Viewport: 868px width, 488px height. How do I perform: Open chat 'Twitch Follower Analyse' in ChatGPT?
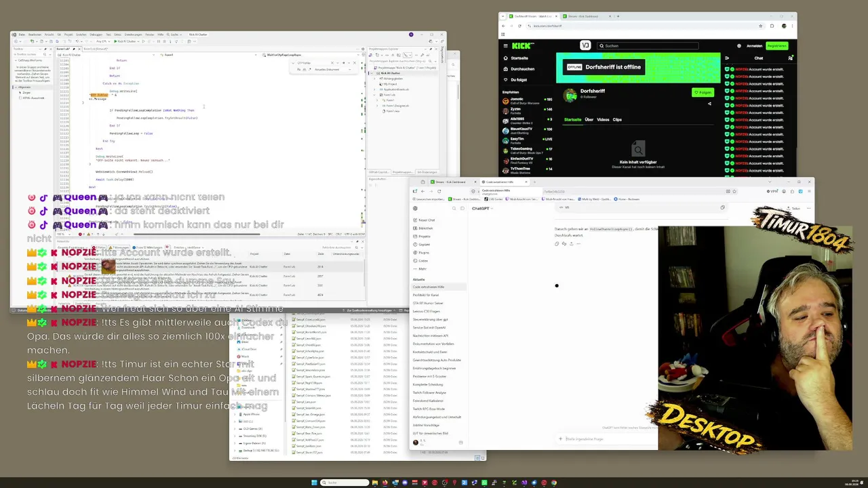429,392
